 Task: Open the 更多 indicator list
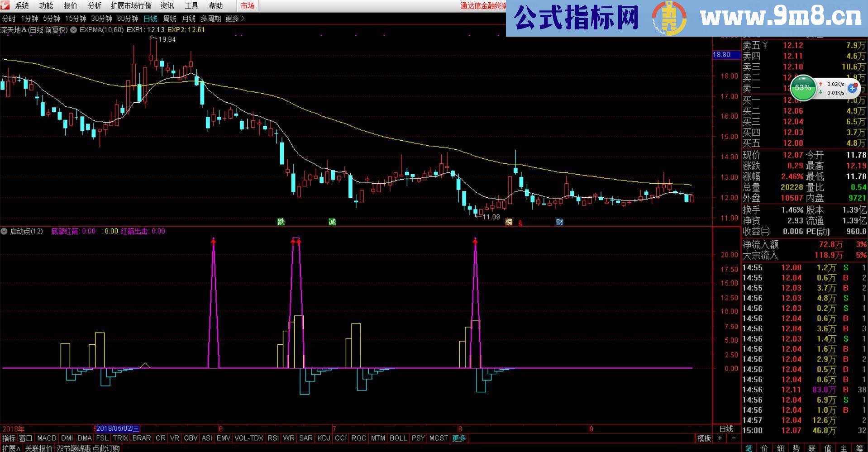[459, 438]
